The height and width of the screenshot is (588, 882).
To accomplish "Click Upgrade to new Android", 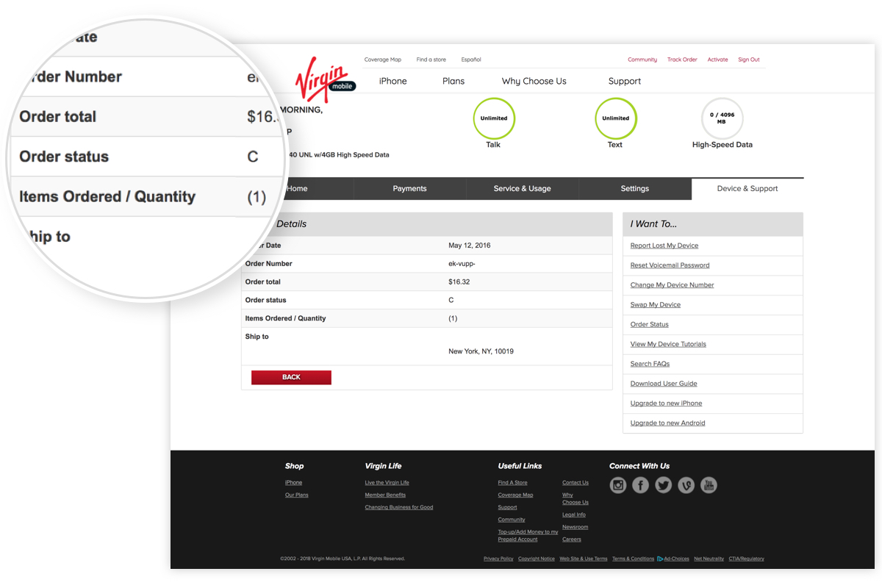I will [667, 423].
